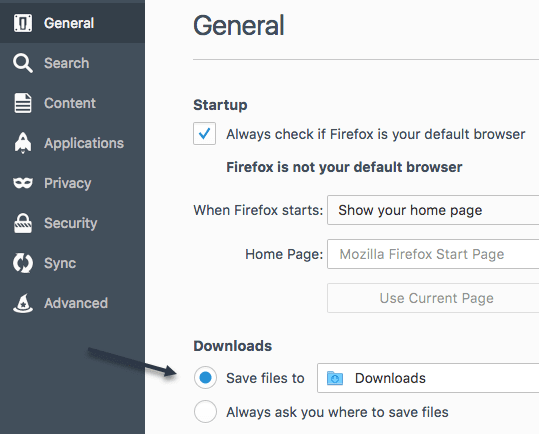
Task: Open the Privacy settings tab label
Action: click(68, 183)
